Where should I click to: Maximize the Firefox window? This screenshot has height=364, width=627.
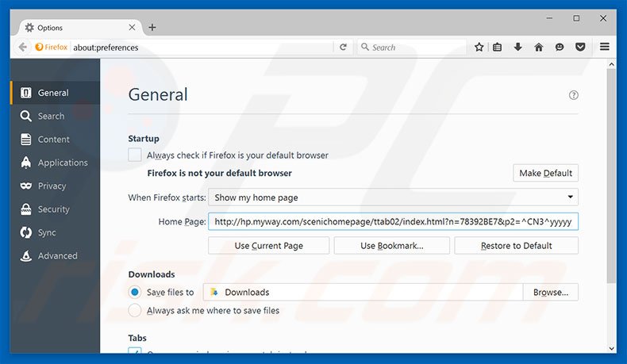point(576,18)
